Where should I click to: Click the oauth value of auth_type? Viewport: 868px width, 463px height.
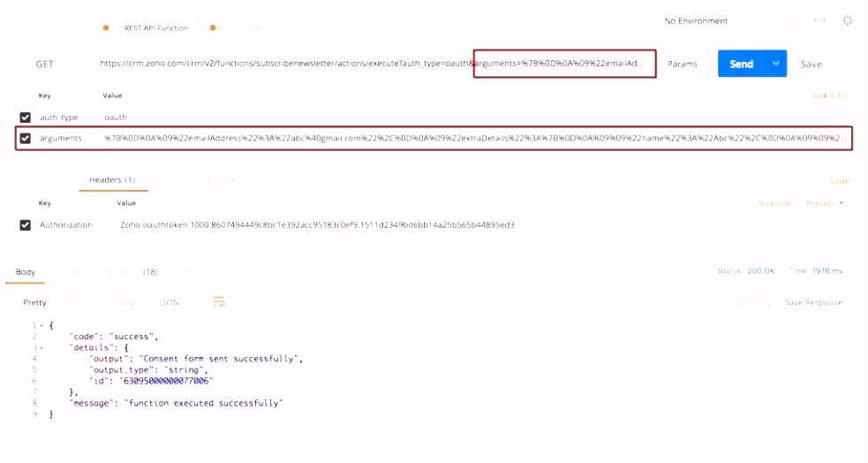click(115, 118)
